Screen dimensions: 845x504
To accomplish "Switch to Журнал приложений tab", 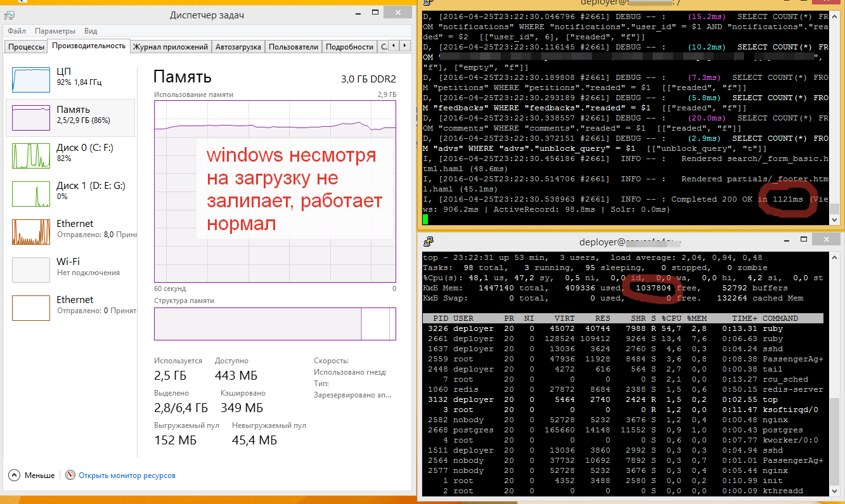I will click(171, 47).
